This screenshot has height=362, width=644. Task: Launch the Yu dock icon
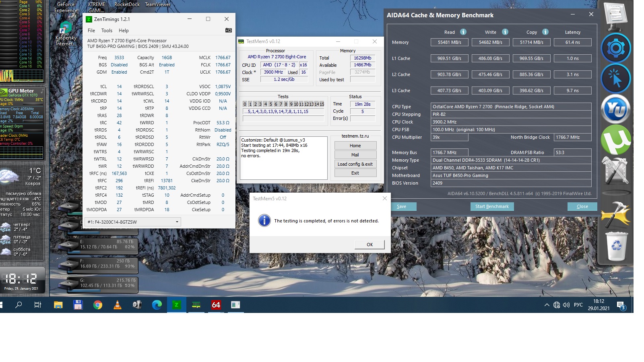(616, 109)
